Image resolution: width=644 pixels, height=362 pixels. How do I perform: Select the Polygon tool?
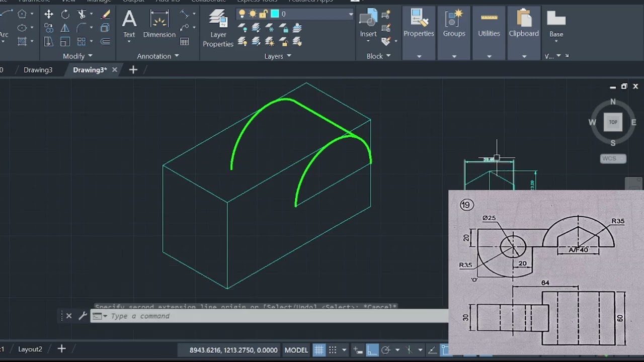coord(22,14)
